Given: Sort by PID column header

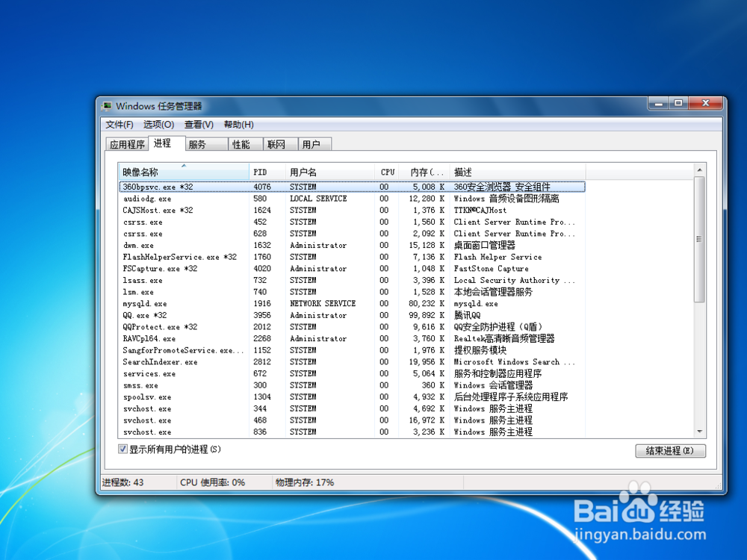Looking at the screenshot, I should coord(267,172).
